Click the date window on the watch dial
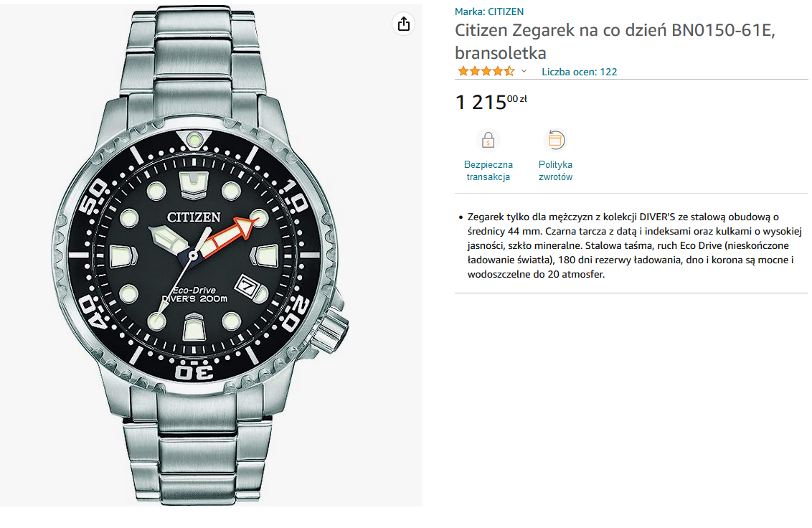The width and height of the screenshot is (812, 528). coord(246,284)
